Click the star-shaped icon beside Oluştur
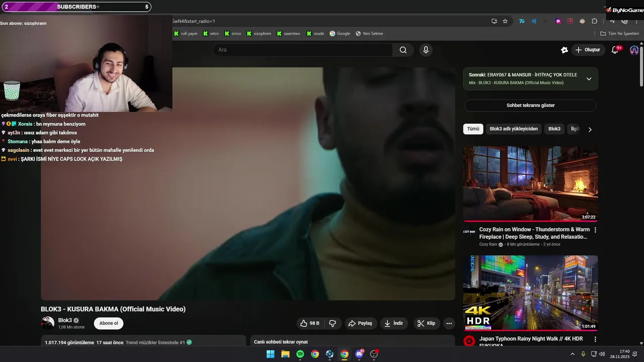The height and width of the screenshot is (362, 644). tap(565, 50)
